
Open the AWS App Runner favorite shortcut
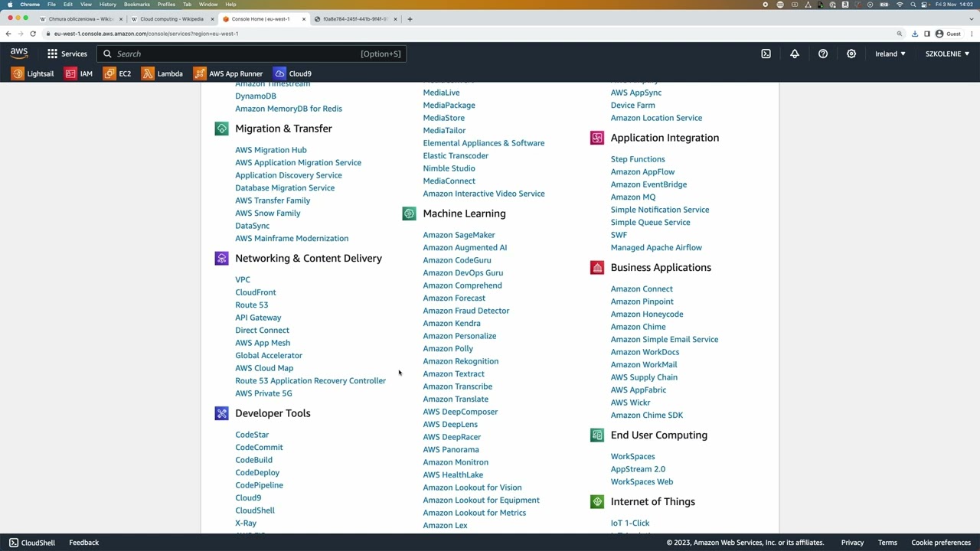pyautogui.click(x=228, y=73)
